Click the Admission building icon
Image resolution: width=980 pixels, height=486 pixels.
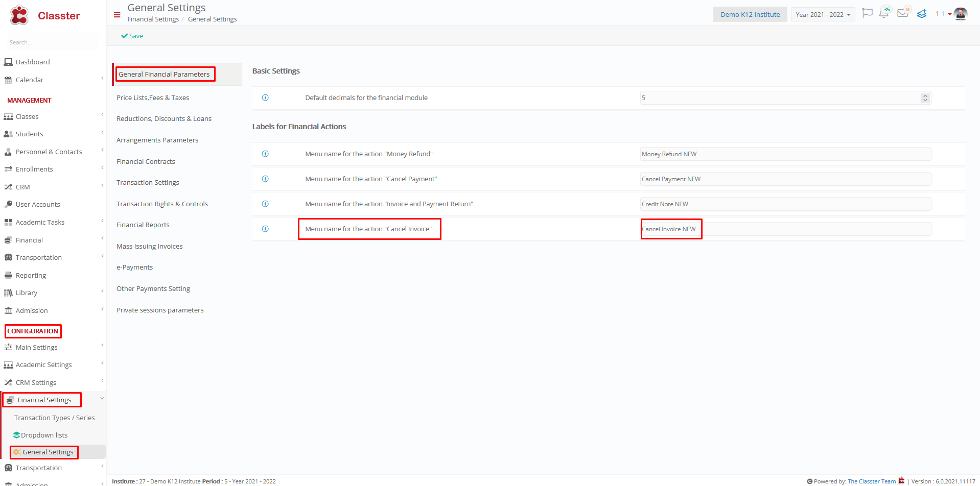8,310
